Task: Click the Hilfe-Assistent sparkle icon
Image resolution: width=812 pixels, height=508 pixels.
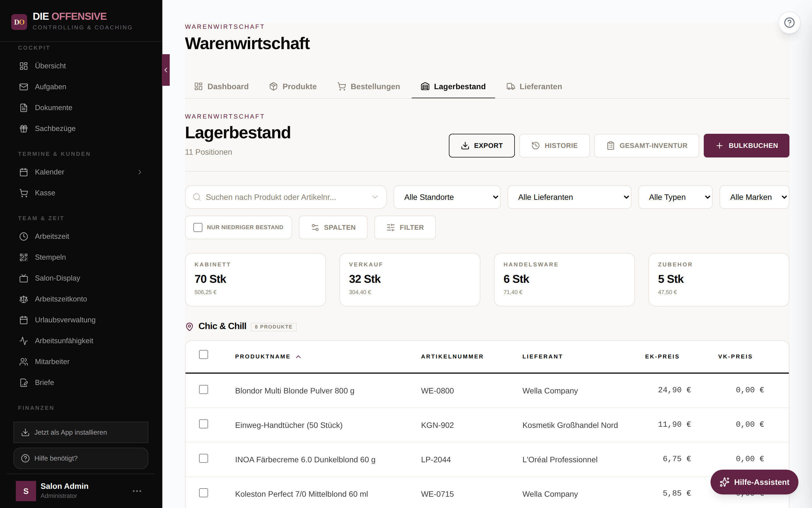Action: [x=724, y=482]
